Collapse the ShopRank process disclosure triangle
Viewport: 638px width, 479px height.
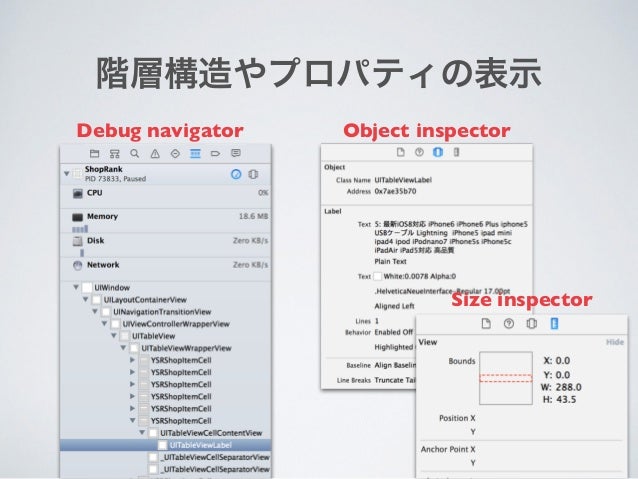pyautogui.click(x=66, y=174)
